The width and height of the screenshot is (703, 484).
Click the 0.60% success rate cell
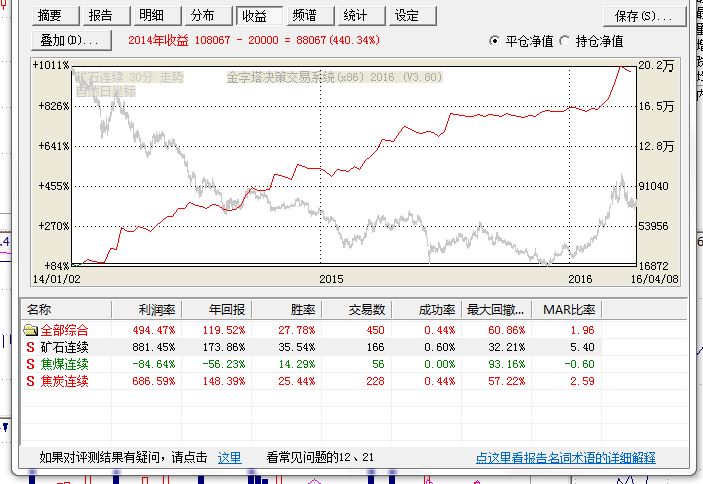pyautogui.click(x=439, y=347)
